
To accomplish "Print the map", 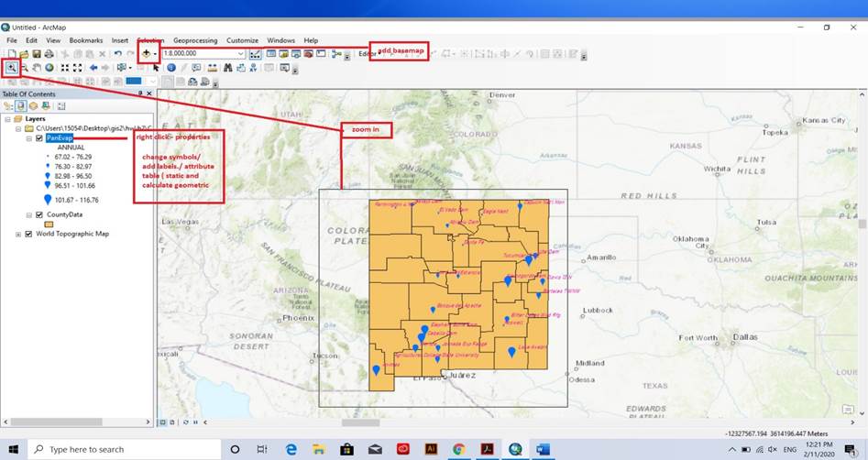I will click(x=49, y=54).
